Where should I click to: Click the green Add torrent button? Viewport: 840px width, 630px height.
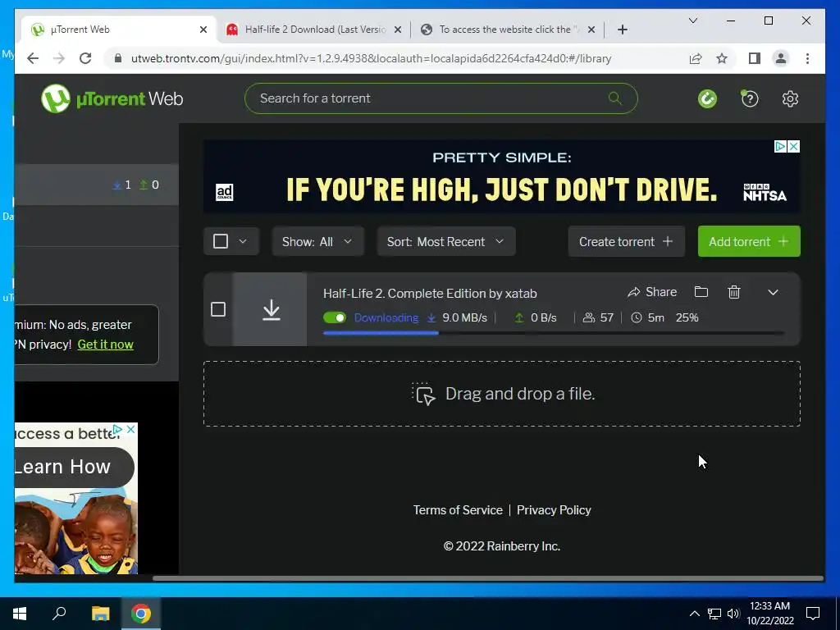click(x=749, y=242)
